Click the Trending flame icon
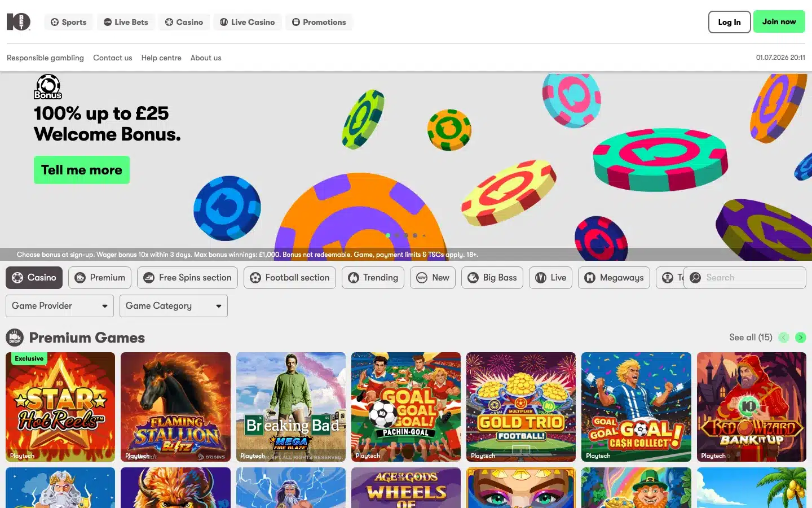Screen dimensions: 812x508 (x=354, y=278)
